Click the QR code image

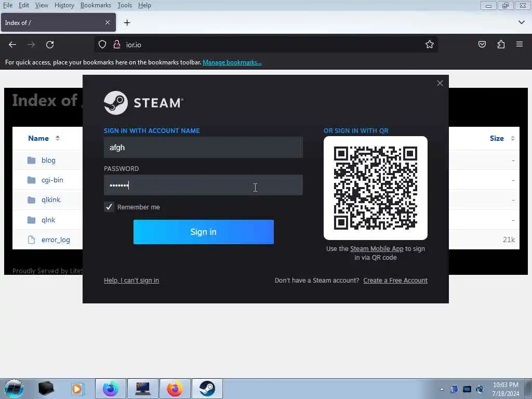pos(376,188)
